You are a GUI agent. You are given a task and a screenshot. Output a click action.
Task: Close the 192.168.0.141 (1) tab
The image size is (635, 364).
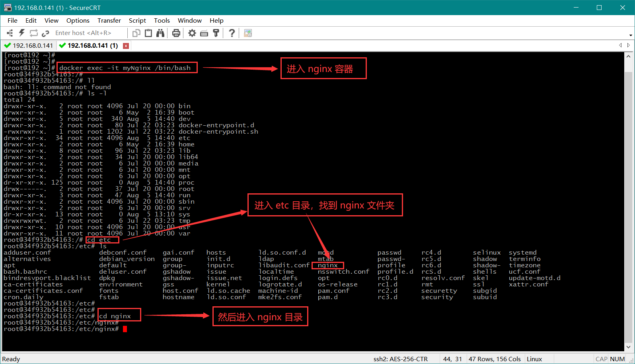pyautogui.click(x=126, y=46)
